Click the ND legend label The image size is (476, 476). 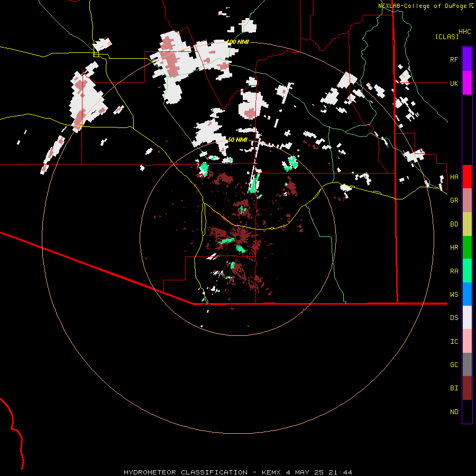pos(454,412)
